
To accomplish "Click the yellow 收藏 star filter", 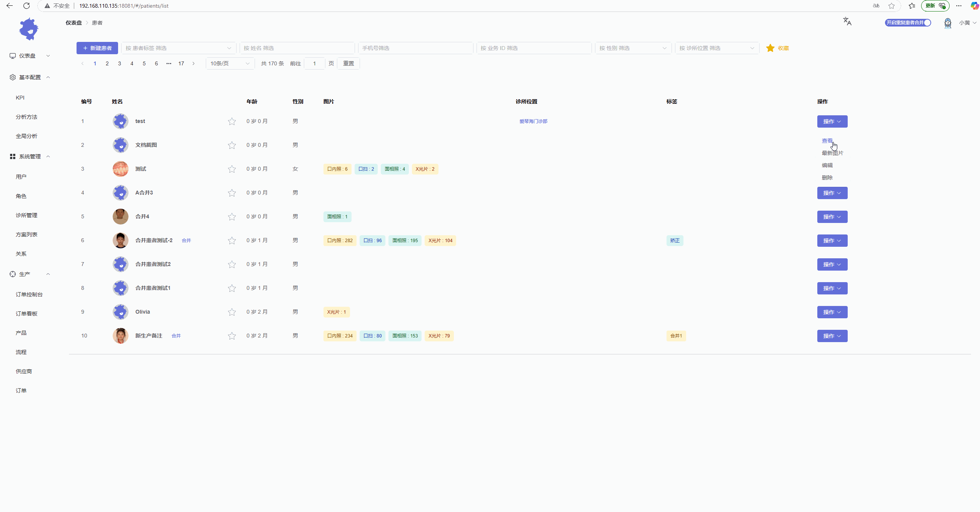I will coord(777,48).
